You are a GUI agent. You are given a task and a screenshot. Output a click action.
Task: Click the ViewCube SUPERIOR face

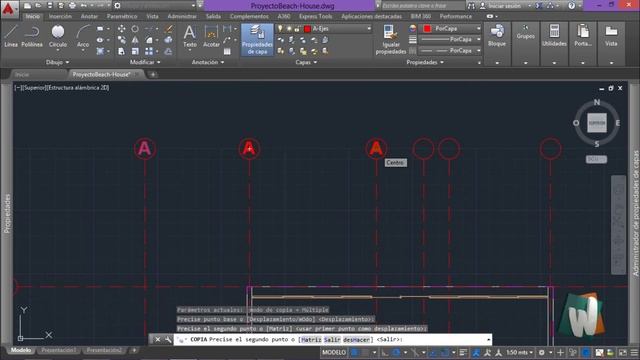596,123
